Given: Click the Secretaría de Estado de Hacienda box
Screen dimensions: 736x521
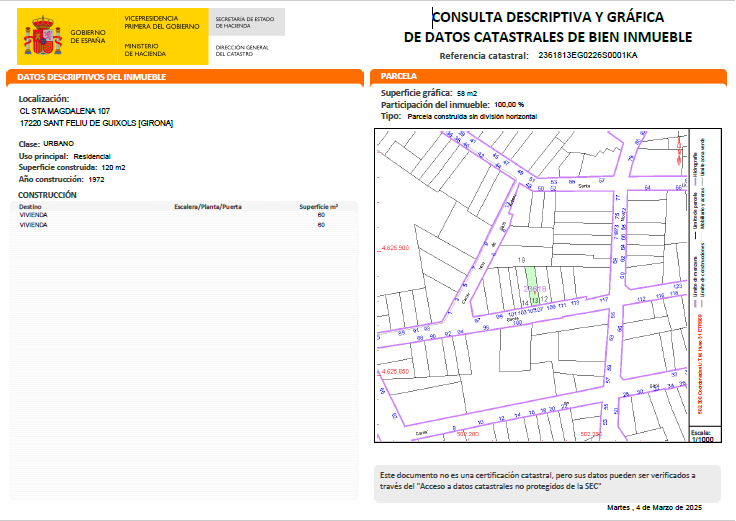Looking at the screenshot, I should coord(247,21).
